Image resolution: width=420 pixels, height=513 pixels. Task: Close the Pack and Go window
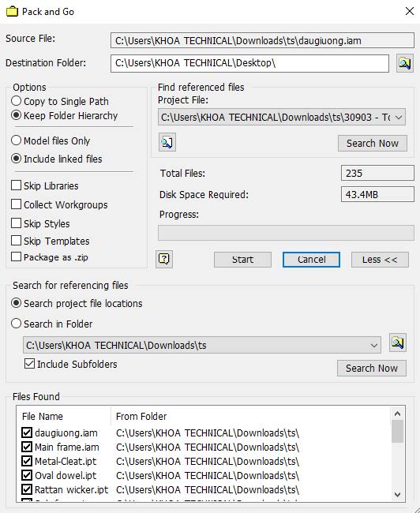[x=410, y=11]
